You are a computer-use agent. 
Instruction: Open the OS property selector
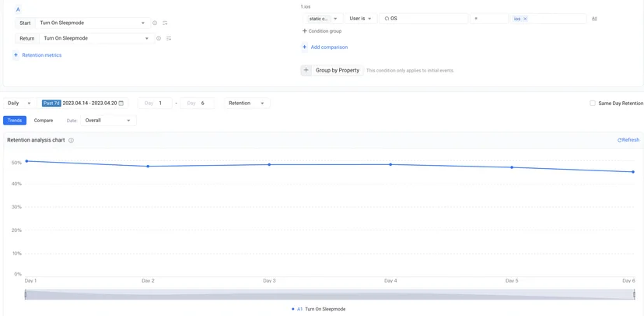click(423, 19)
